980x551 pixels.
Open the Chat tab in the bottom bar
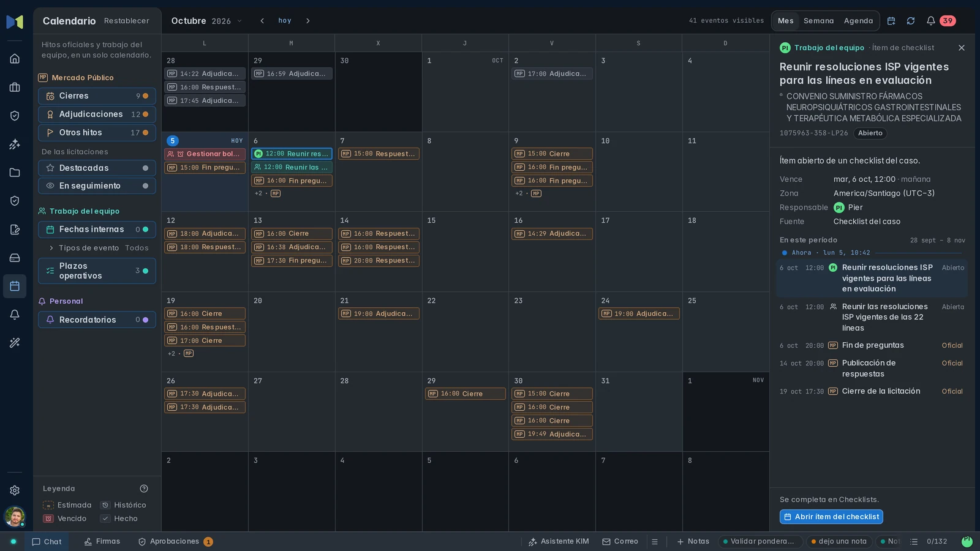(x=47, y=542)
